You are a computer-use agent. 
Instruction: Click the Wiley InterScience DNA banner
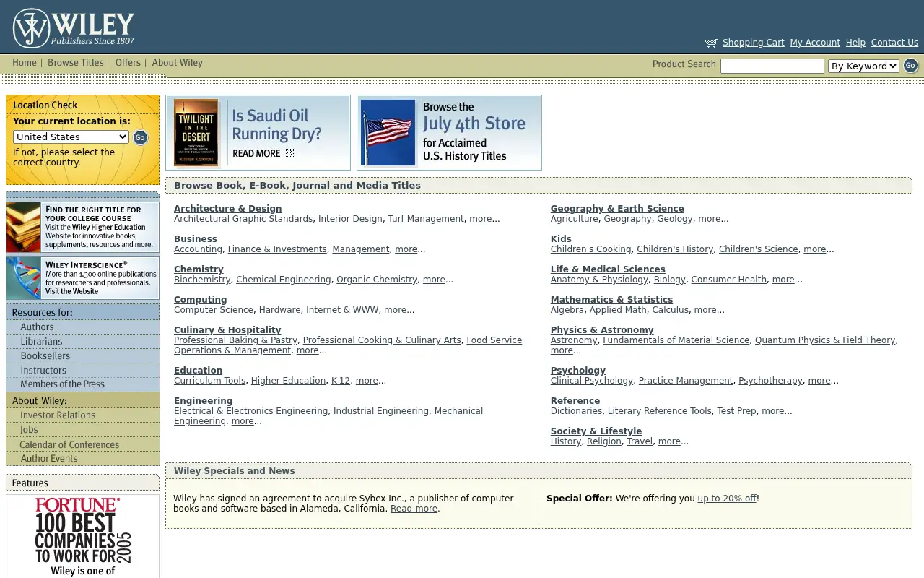(x=82, y=277)
